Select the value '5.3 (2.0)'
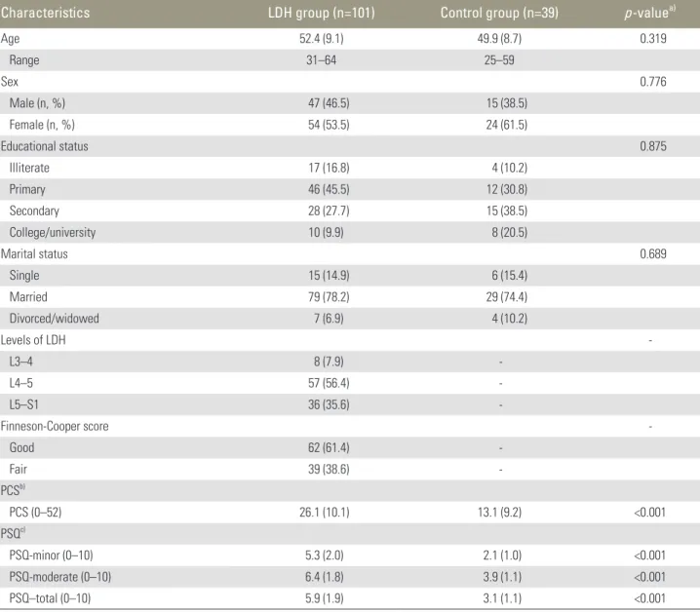Image resolution: width=700 pixels, height=612 pixels. pos(324,555)
